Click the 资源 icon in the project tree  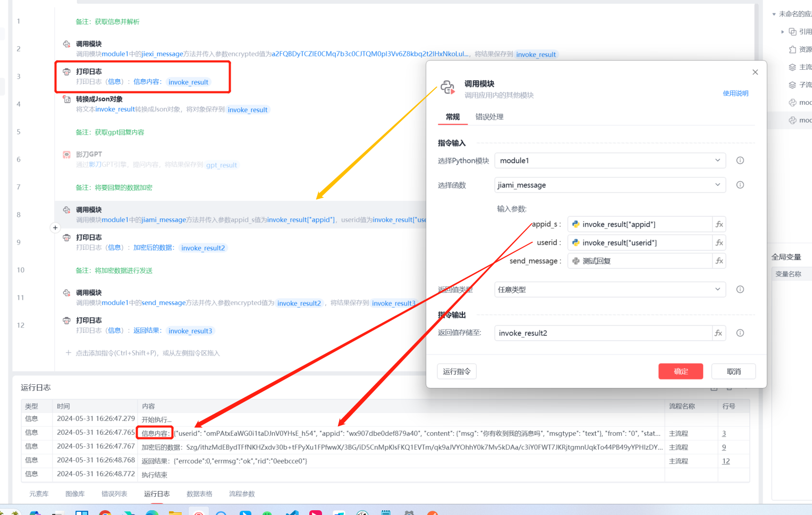coord(792,49)
